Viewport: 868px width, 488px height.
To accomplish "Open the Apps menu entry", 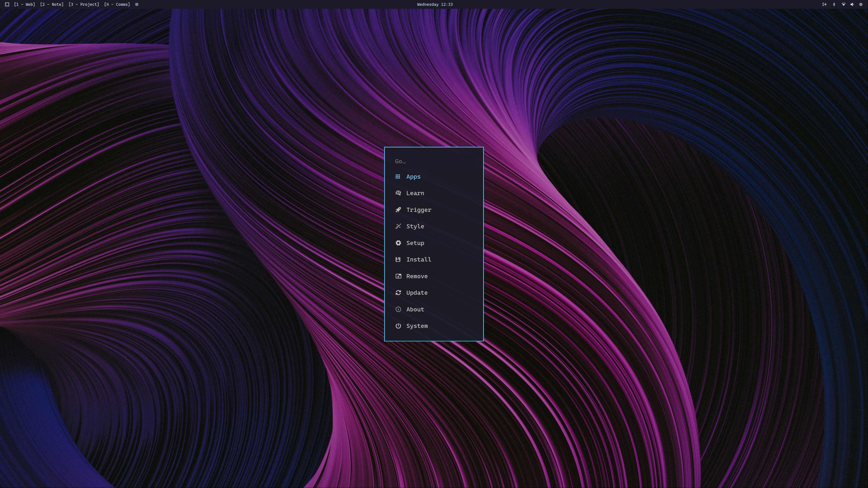I will coord(413,177).
